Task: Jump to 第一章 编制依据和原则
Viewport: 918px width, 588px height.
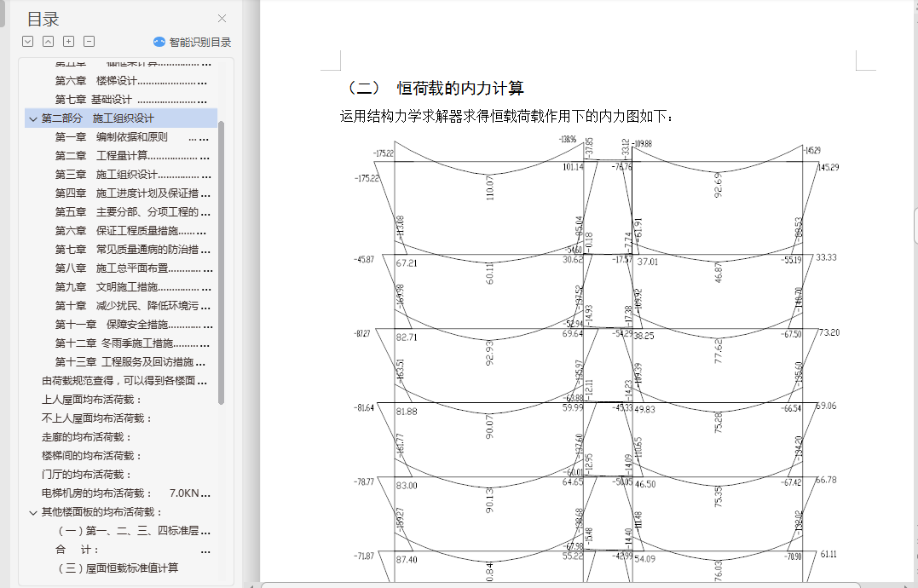Action: point(132,137)
